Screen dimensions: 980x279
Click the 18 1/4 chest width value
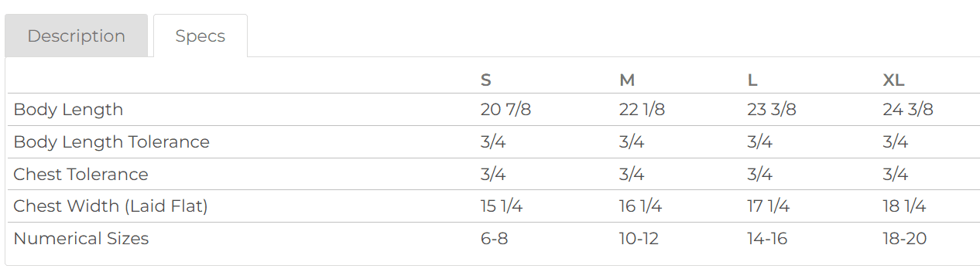(904, 206)
